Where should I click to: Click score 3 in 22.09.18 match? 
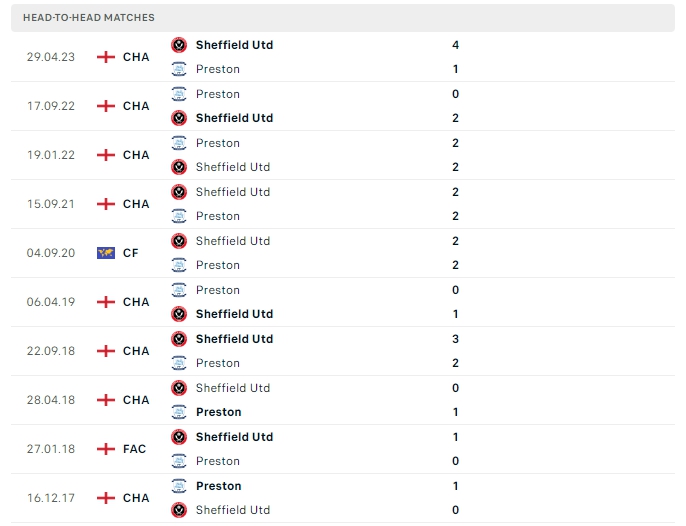[455, 339]
